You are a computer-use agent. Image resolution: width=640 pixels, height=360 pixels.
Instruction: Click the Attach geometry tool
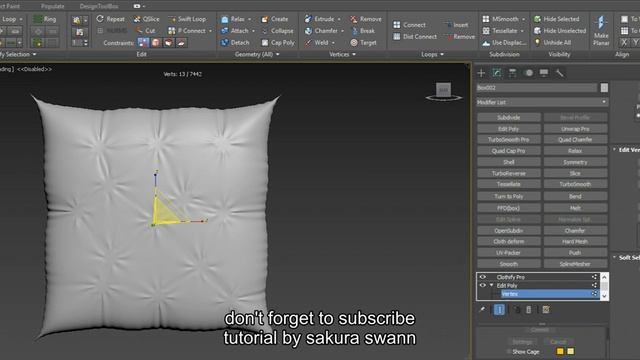coord(235,31)
